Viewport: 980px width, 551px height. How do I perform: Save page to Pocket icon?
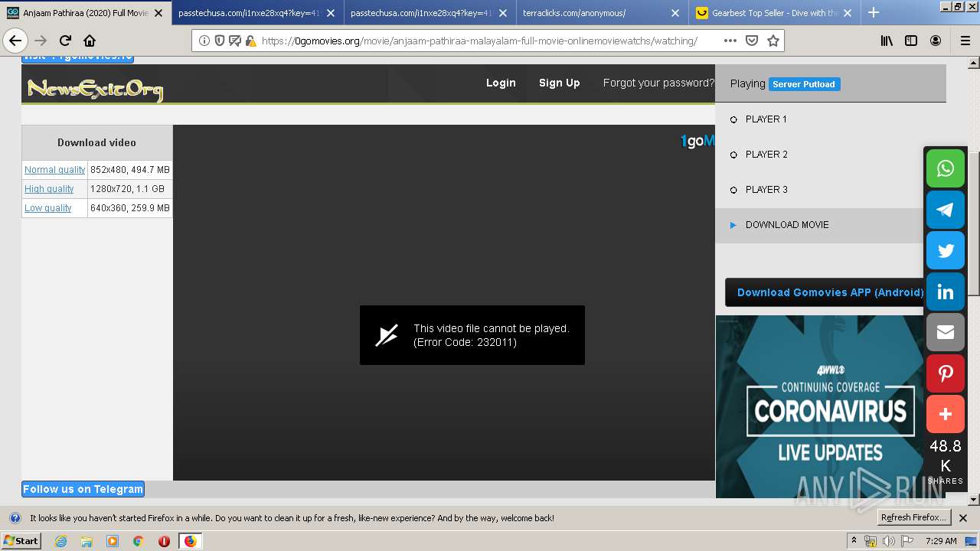point(752,41)
